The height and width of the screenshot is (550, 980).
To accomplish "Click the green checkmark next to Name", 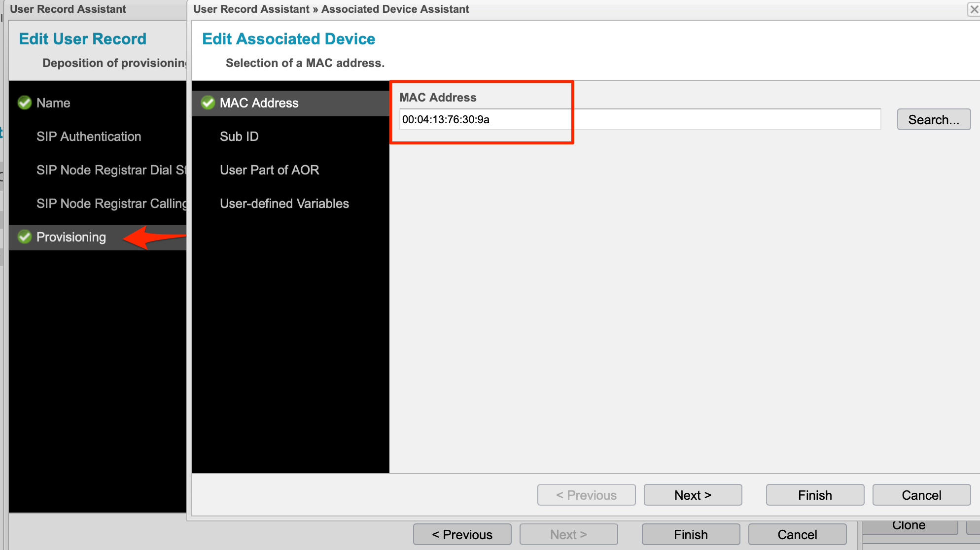I will (25, 103).
